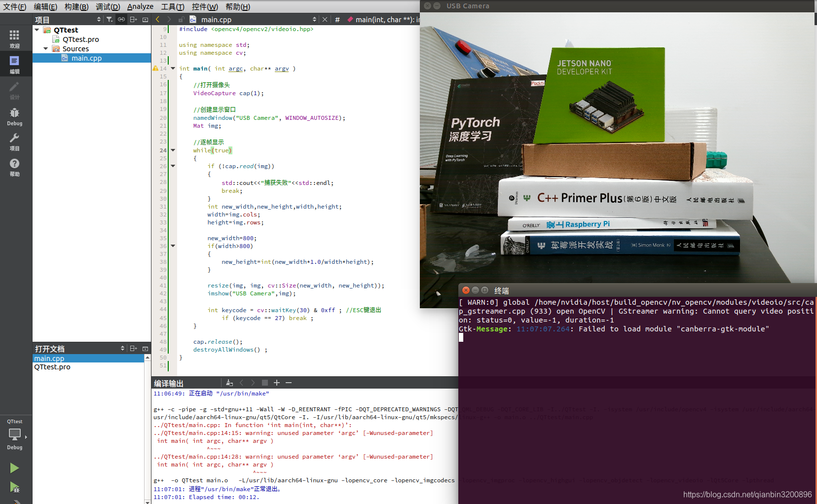
Task: Split the 打开文档 panel
Action: tap(133, 349)
